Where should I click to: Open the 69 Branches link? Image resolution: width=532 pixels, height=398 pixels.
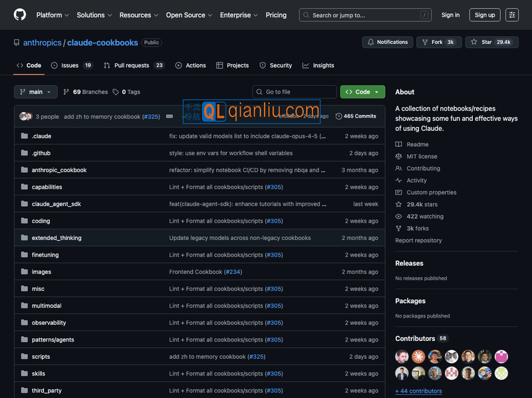(x=85, y=92)
